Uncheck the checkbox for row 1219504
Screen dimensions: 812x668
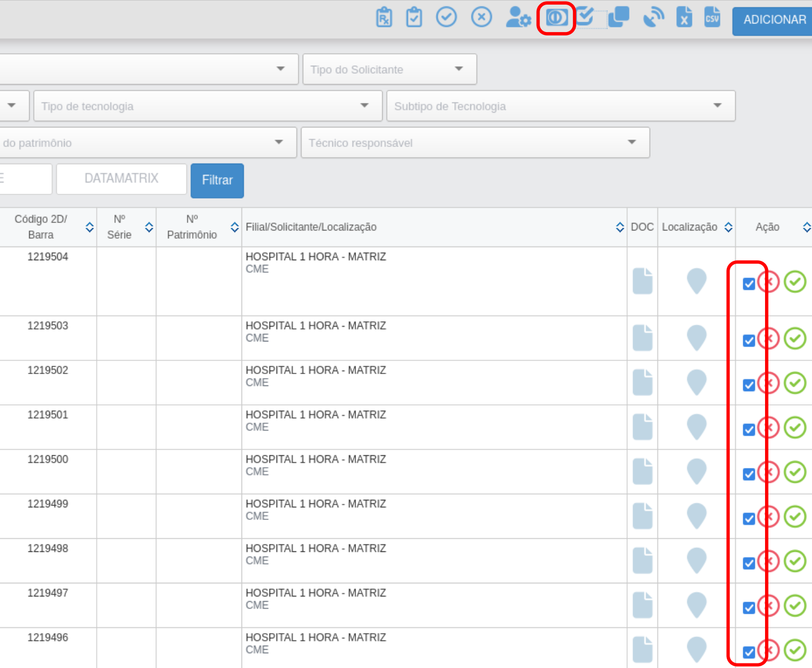pyautogui.click(x=749, y=284)
